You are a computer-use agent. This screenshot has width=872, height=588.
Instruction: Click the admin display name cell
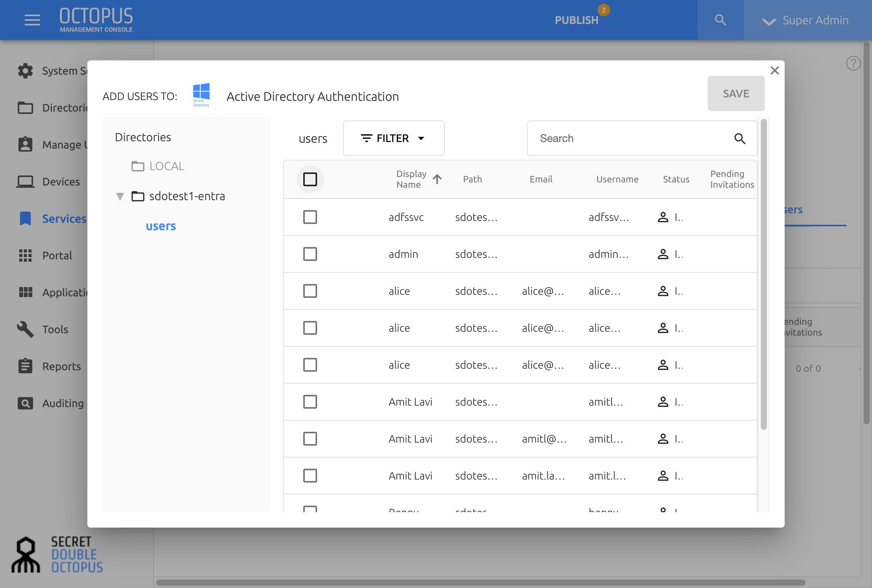403,254
